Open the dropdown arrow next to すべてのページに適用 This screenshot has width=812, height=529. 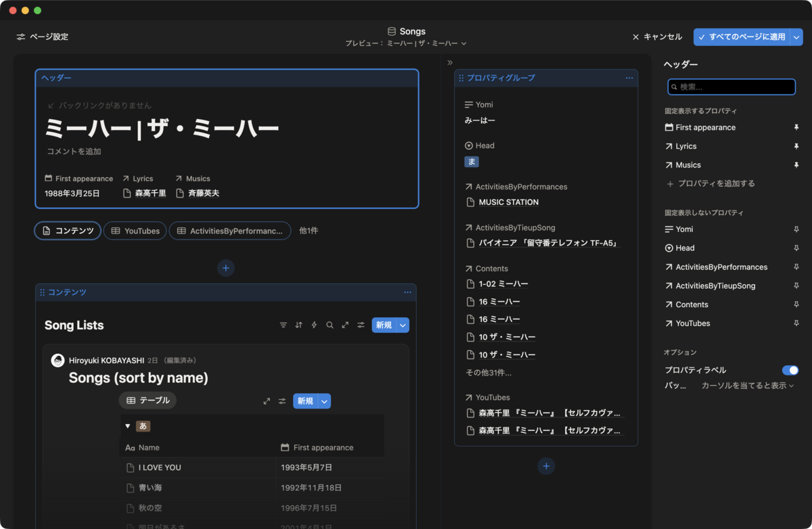pos(796,37)
